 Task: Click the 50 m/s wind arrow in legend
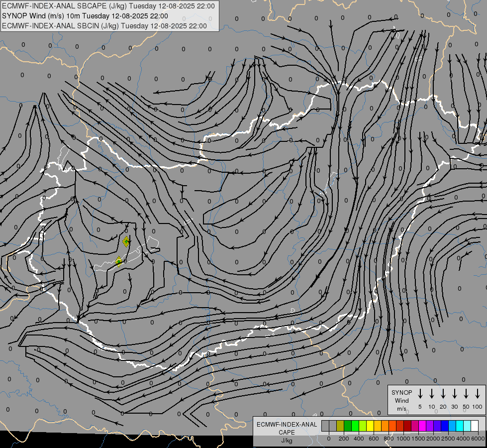tap(466, 394)
